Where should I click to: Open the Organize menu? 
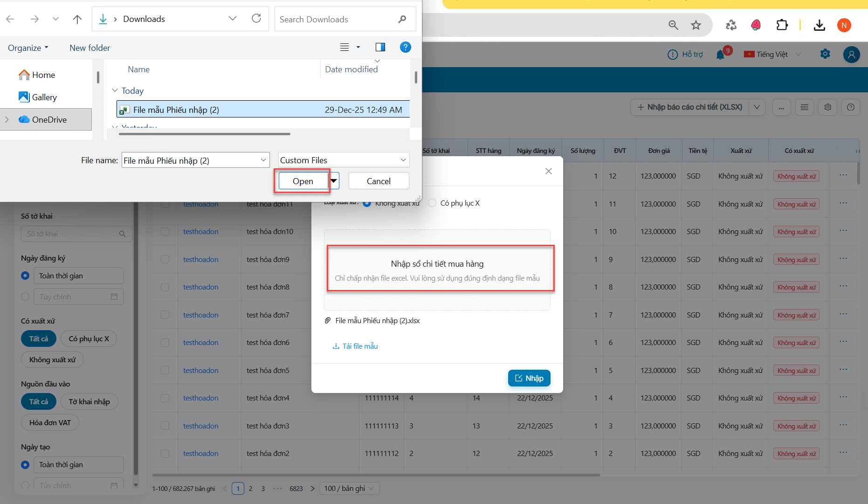coord(28,48)
